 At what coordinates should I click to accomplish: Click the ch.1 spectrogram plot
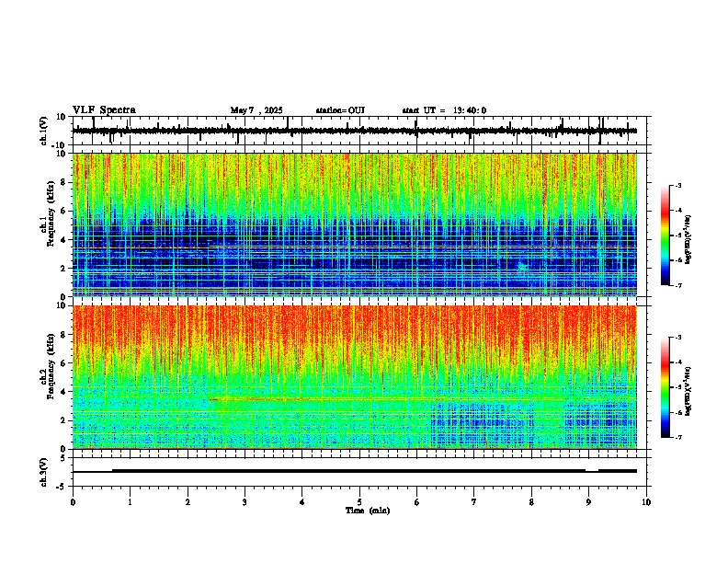pyautogui.click(x=355, y=224)
